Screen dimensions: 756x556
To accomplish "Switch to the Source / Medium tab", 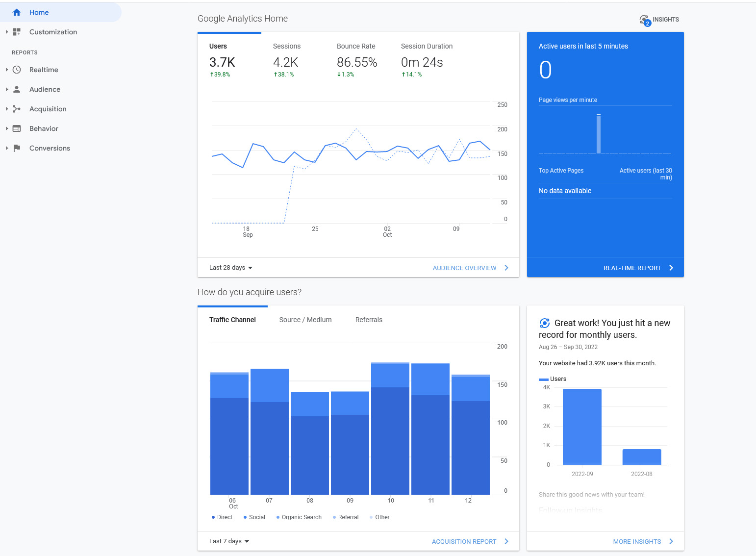I will pos(305,320).
